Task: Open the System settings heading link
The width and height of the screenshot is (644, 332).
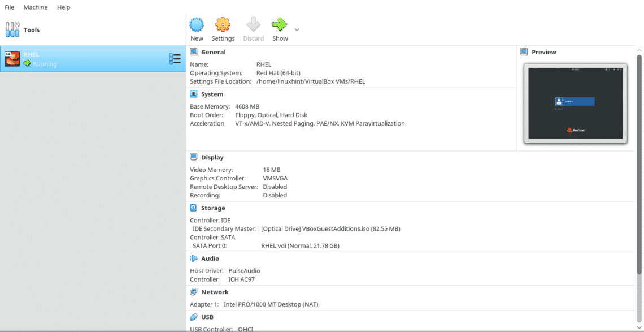Action: [212, 94]
